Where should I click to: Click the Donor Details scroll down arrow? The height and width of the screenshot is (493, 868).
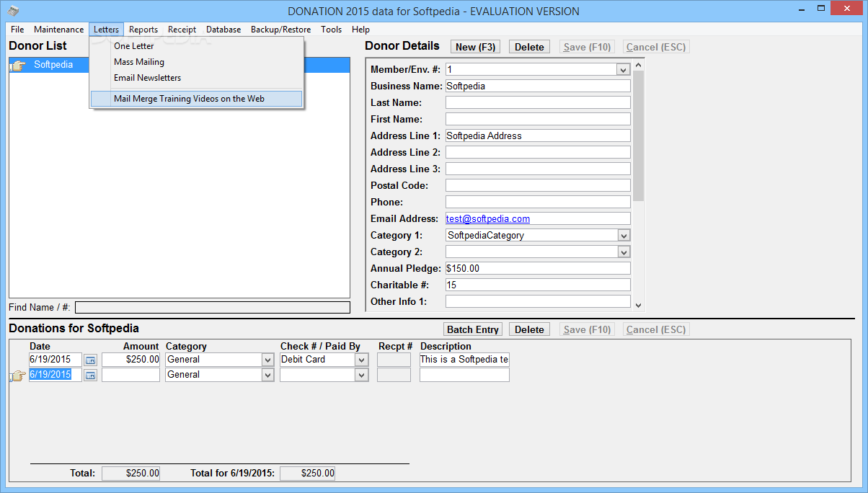(x=639, y=305)
